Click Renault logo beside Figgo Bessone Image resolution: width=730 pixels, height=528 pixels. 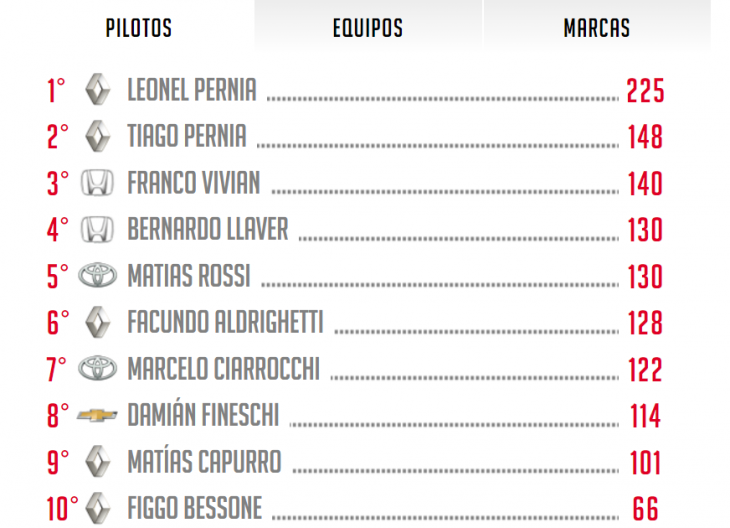[x=98, y=508]
